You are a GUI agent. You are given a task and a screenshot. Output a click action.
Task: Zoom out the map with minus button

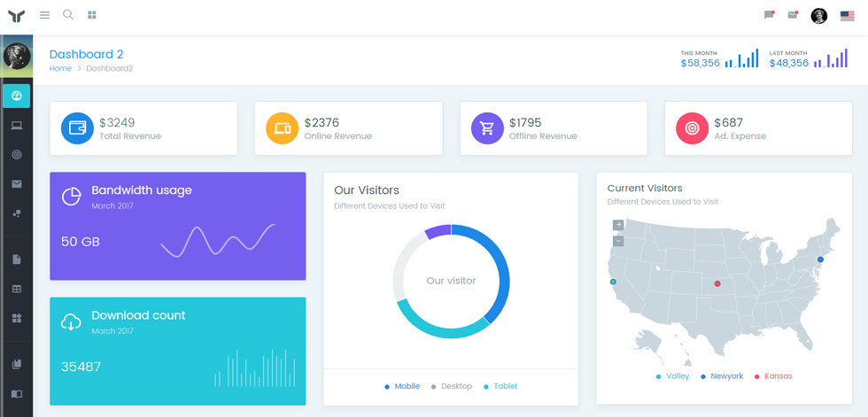coord(618,241)
